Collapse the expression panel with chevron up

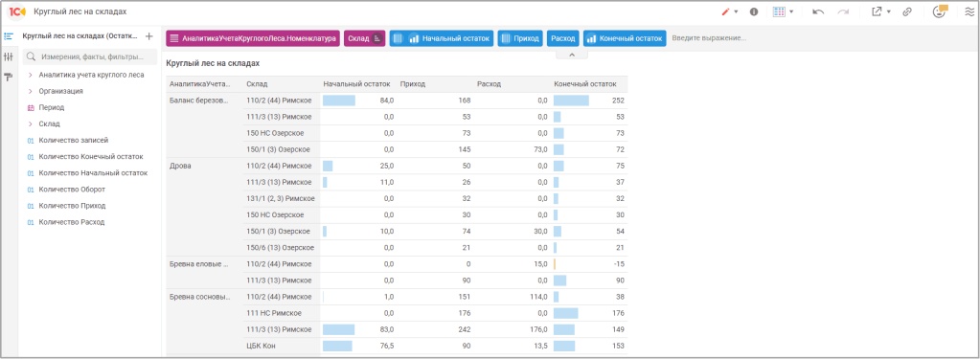point(571,56)
